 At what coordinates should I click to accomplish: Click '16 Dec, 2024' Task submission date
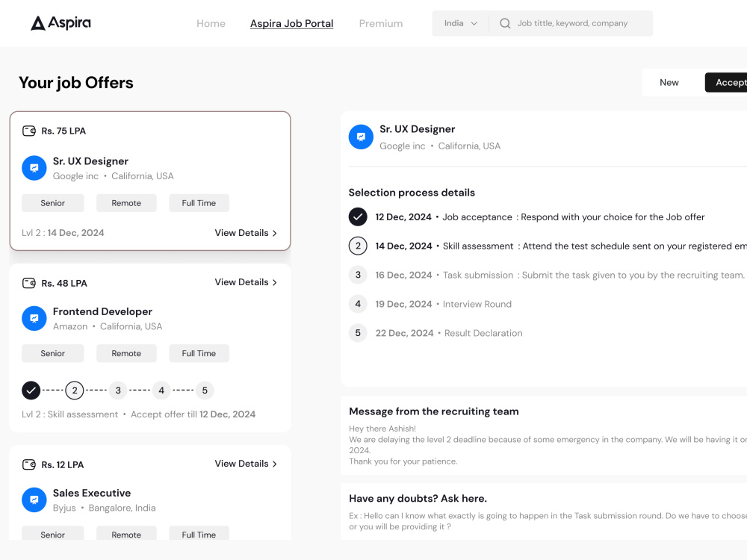point(403,275)
